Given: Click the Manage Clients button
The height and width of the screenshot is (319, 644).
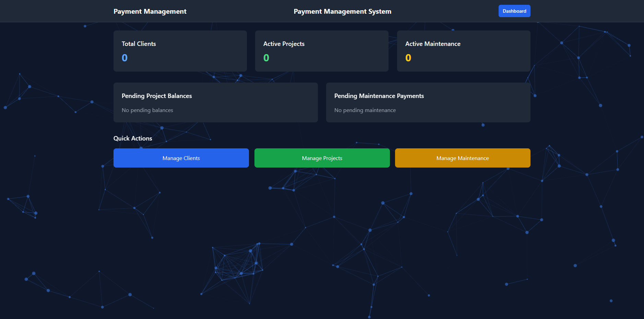Looking at the screenshot, I should pos(181,158).
